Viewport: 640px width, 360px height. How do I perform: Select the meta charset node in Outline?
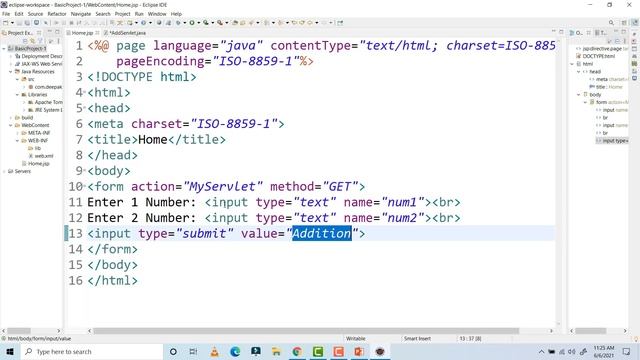(608, 79)
